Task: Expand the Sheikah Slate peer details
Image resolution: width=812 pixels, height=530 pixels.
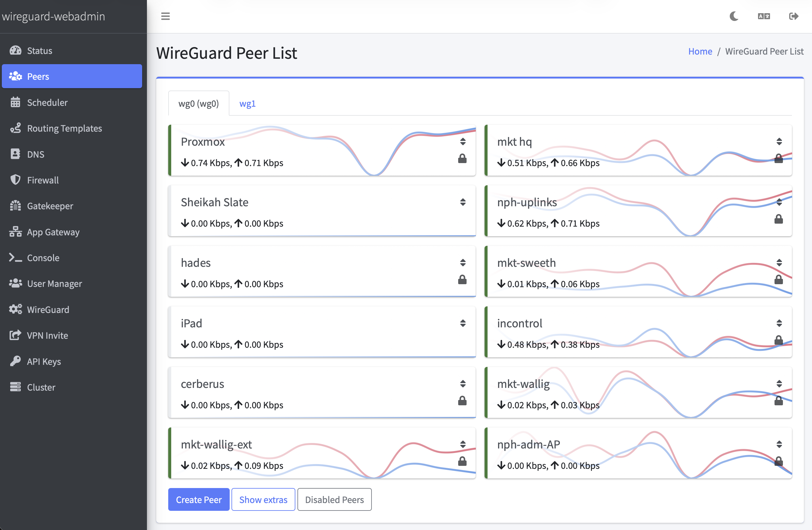Action: [x=463, y=202]
